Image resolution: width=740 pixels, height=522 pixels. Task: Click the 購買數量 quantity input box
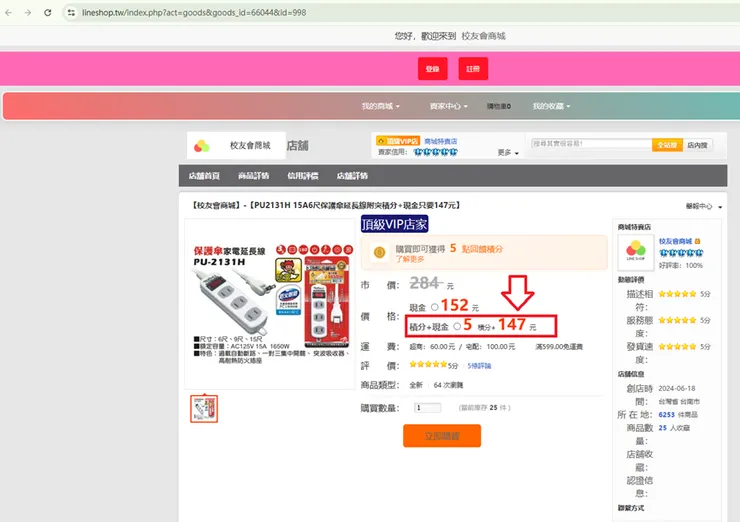pyautogui.click(x=428, y=408)
